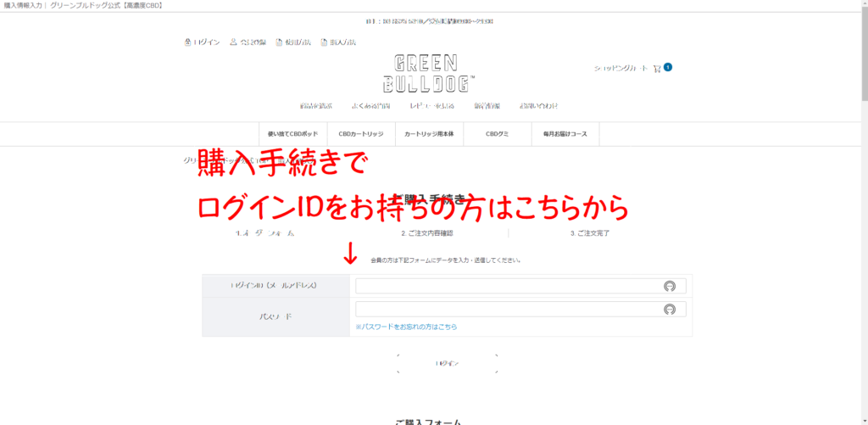Viewport: 868px width, 425px height.
Task: Open the CBDグミ category tab
Action: tap(497, 134)
